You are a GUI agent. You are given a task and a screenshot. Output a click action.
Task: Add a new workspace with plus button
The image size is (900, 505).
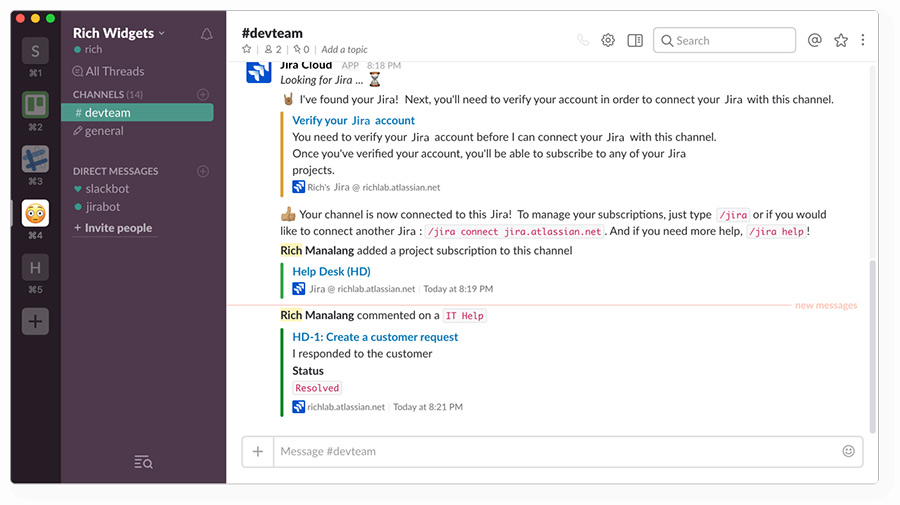click(35, 321)
